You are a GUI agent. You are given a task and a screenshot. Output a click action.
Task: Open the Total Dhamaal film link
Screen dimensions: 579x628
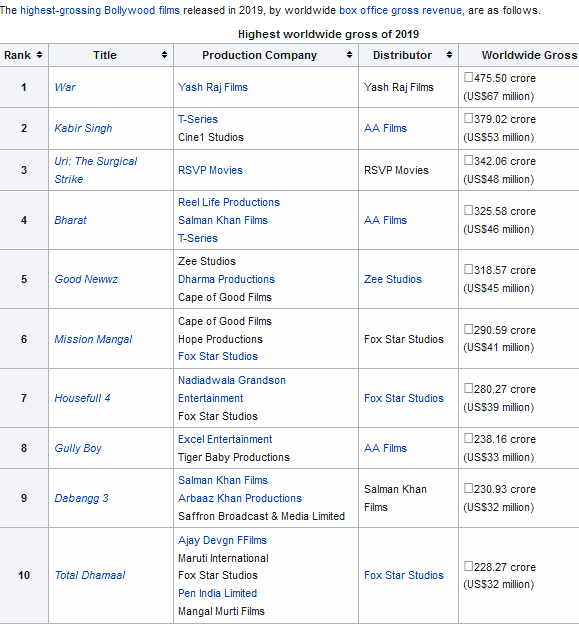click(90, 575)
